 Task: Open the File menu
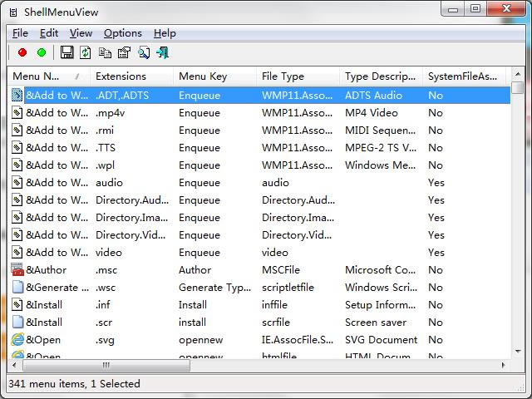click(x=20, y=33)
